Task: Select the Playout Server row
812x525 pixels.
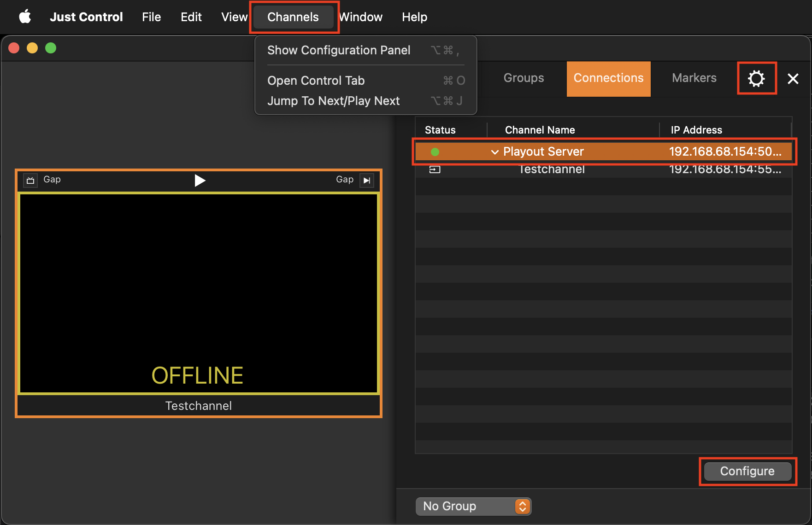Action: 604,152
